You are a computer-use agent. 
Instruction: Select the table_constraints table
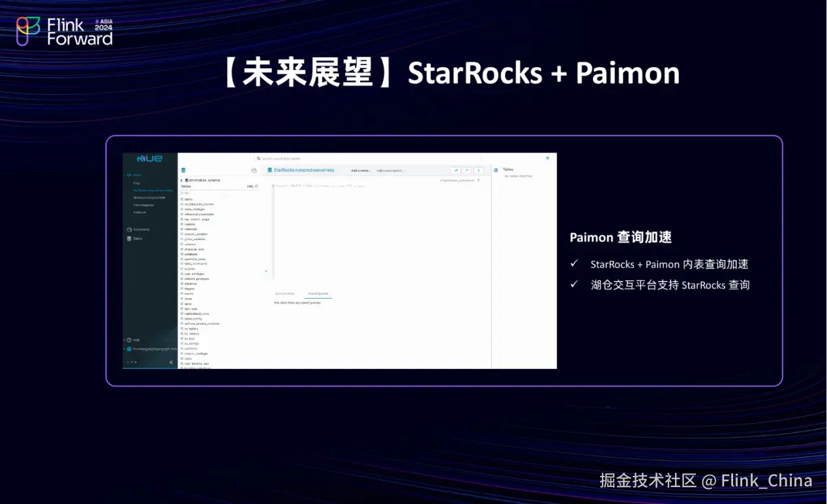pyautogui.click(x=195, y=263)
